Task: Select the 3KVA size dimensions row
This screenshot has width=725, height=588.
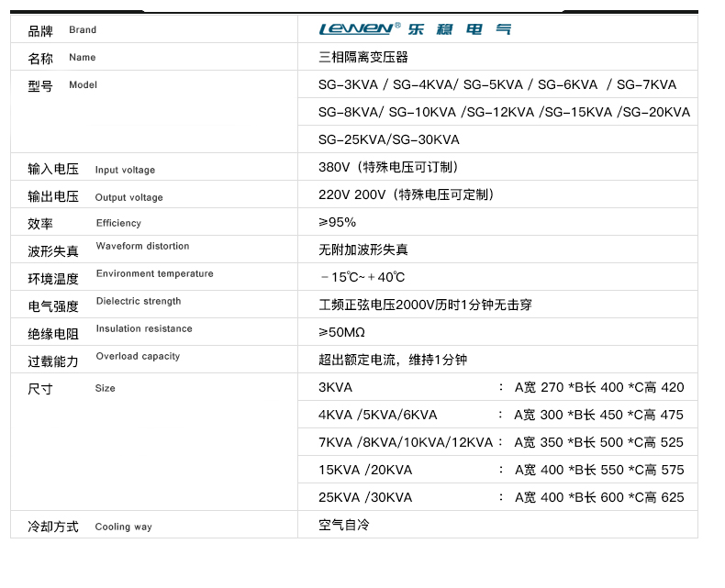Action: click(x=500, y=387)
